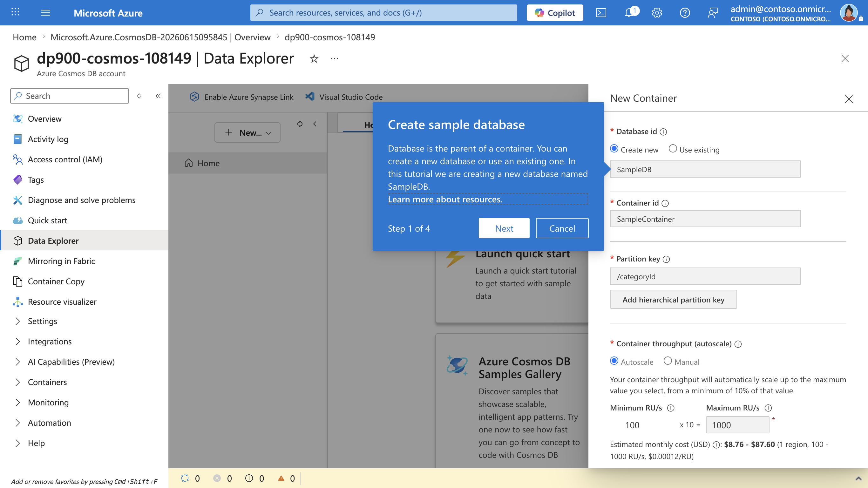Collapse the resource menu with double chevron
Image resolution: width=868 pixels, height=488 pixels.
coord(158,96)
